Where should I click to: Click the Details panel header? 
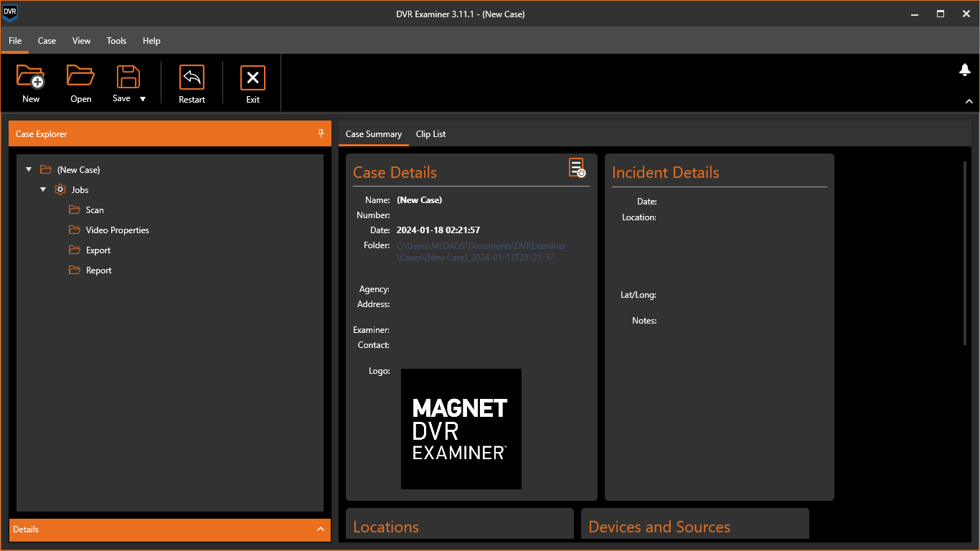(x=170, y=529)
